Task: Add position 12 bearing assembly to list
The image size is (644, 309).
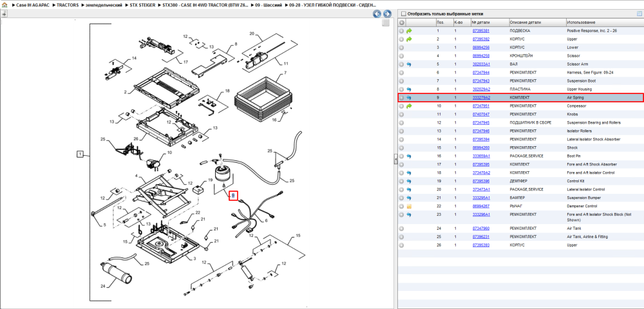Action: (402, 123)
